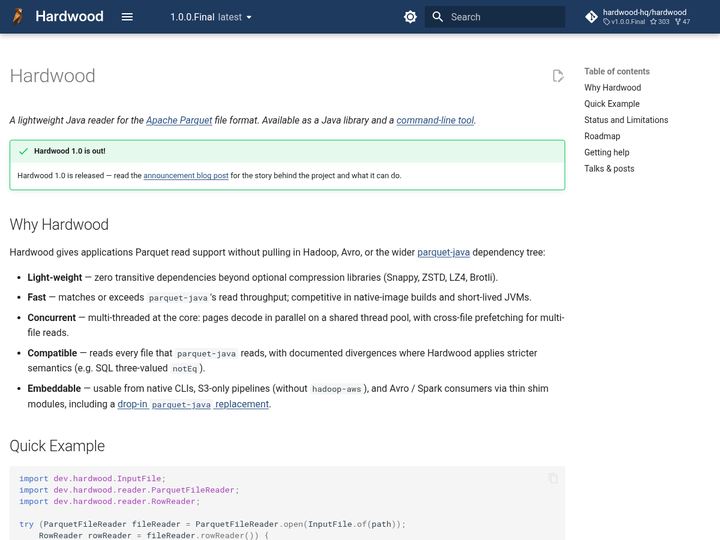
Task: Click into the Search field
Action: tap(495, 17)
